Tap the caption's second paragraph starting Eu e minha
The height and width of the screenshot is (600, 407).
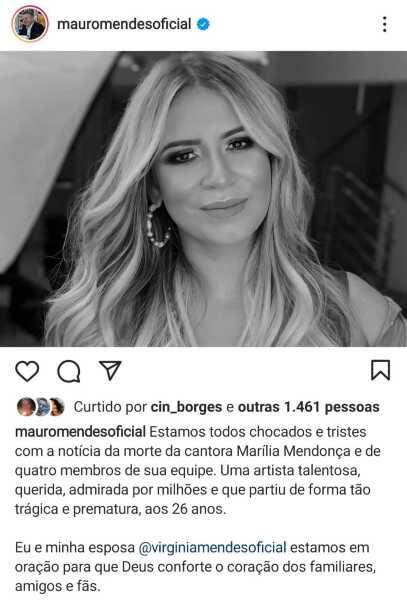pos(195,567)
